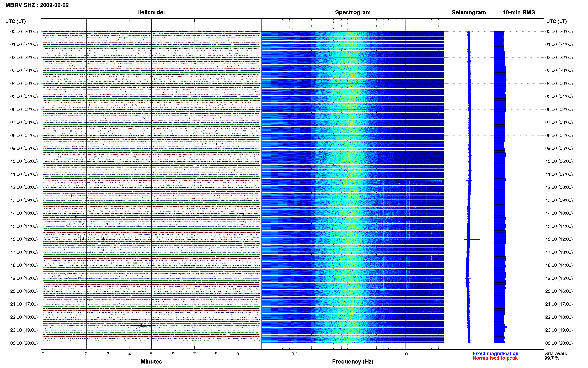Click the blue event burst near 14:20 helicorder
Screen dimensions: 588x368
(76, 217)
